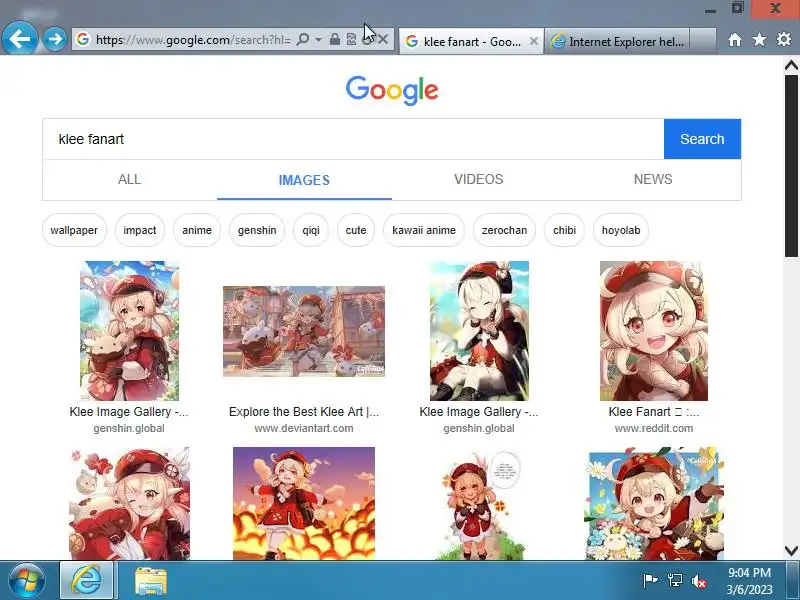Screen dimensions: 800x600
Task: Open first Klee image holding a plush
Action: coord(130,331)
